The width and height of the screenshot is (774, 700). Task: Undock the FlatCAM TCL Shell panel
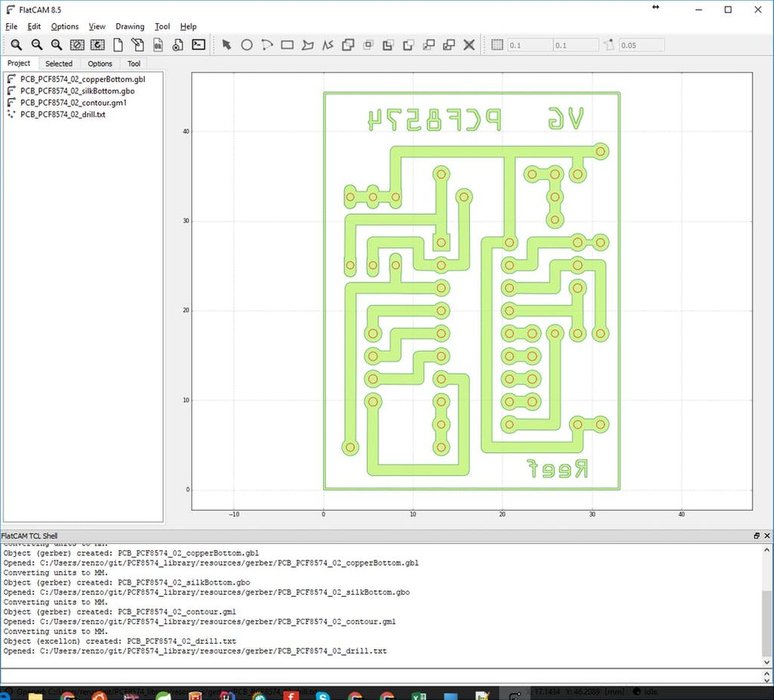pos(756,536)
